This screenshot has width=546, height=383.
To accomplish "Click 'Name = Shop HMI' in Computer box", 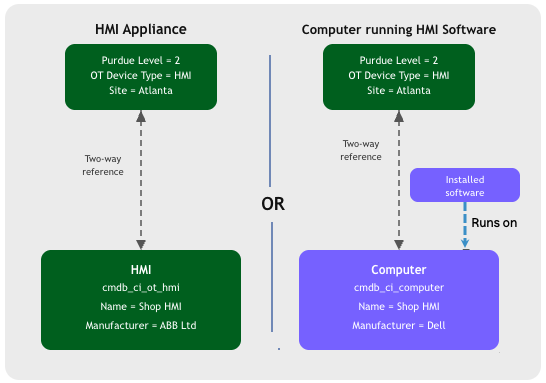I will coord(399,306).
